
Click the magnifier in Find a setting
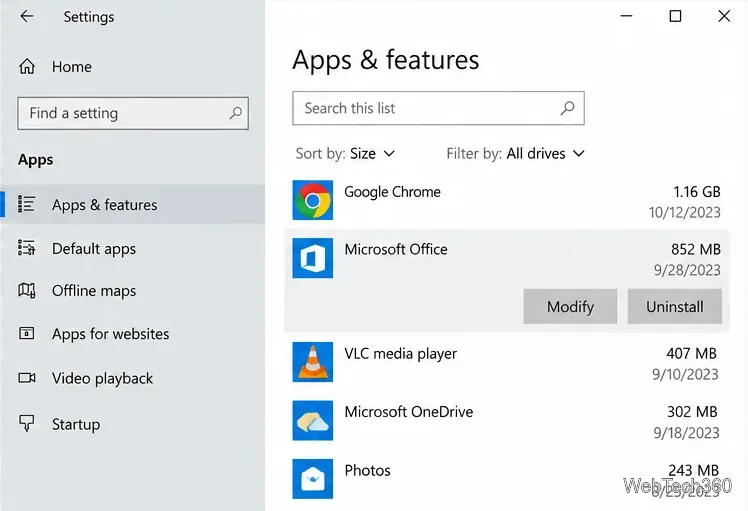(235, 113)
